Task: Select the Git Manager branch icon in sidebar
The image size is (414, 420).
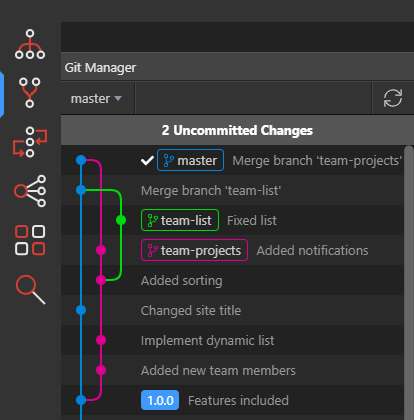Action: coord(30,93)
